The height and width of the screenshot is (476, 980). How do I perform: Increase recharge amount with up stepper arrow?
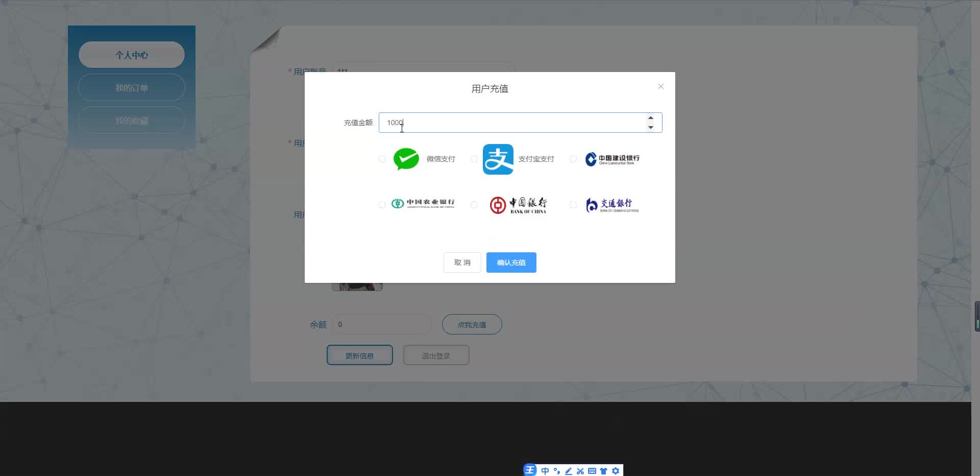pyautogui.click(x=651, y=118)
